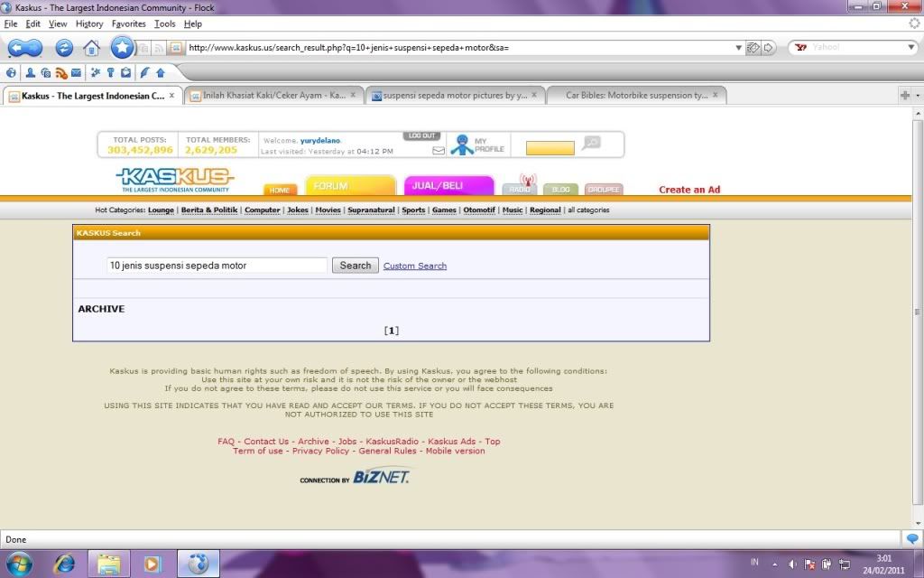Open the Media Bar icon in Flock toolbar
924x578 pixels.
coord(45,72)
